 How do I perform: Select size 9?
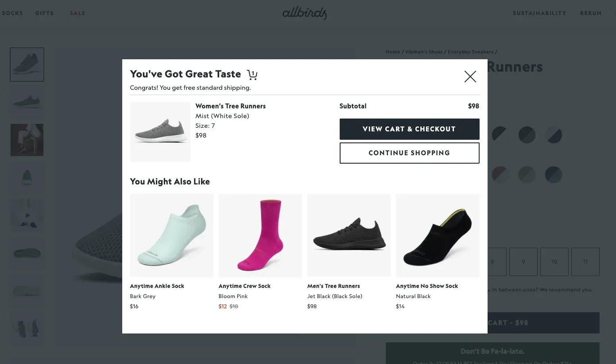tap(523, 261)
